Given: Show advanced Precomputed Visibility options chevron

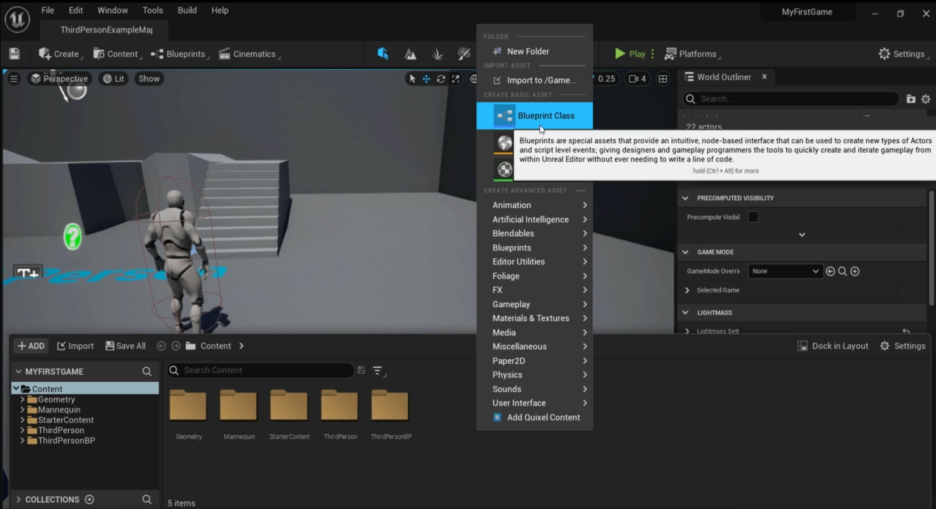Looking at the screenshot, I should pos(802,235).
